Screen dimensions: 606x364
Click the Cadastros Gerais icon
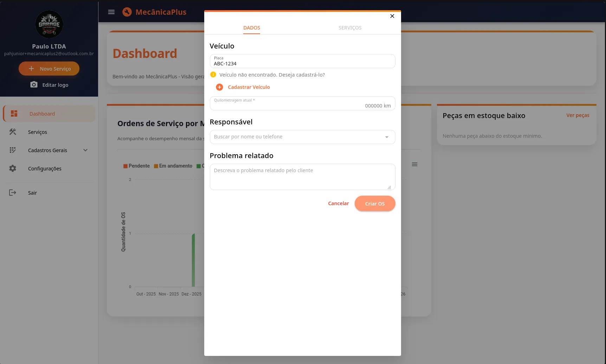pyautogui.click(x=13, y=150)
